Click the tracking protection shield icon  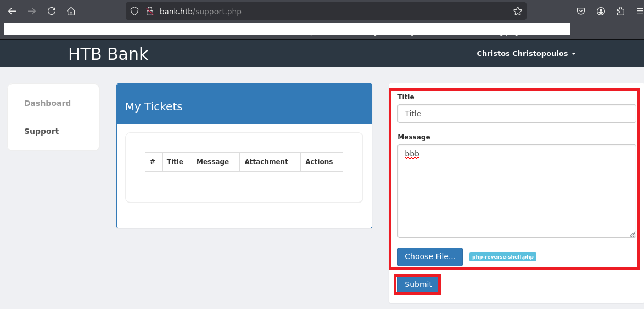point(135,11)
